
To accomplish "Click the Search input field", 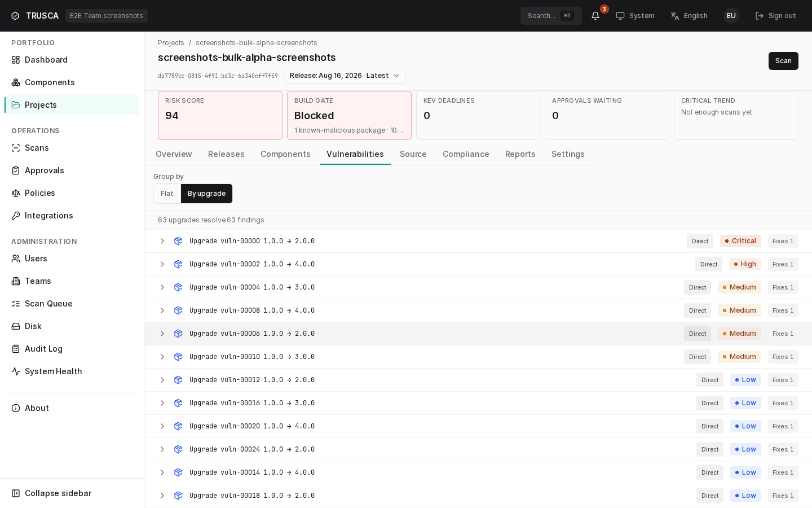I will (551, 16).
